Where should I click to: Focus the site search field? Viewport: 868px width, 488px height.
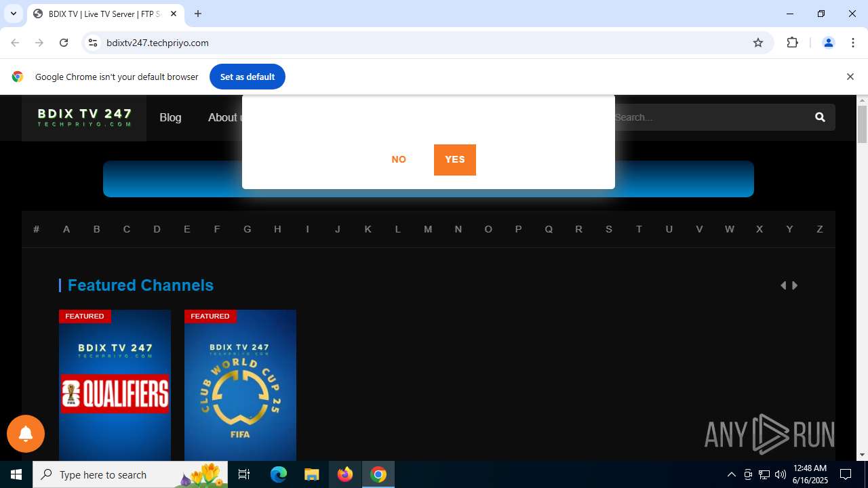(x=712, y=117)
